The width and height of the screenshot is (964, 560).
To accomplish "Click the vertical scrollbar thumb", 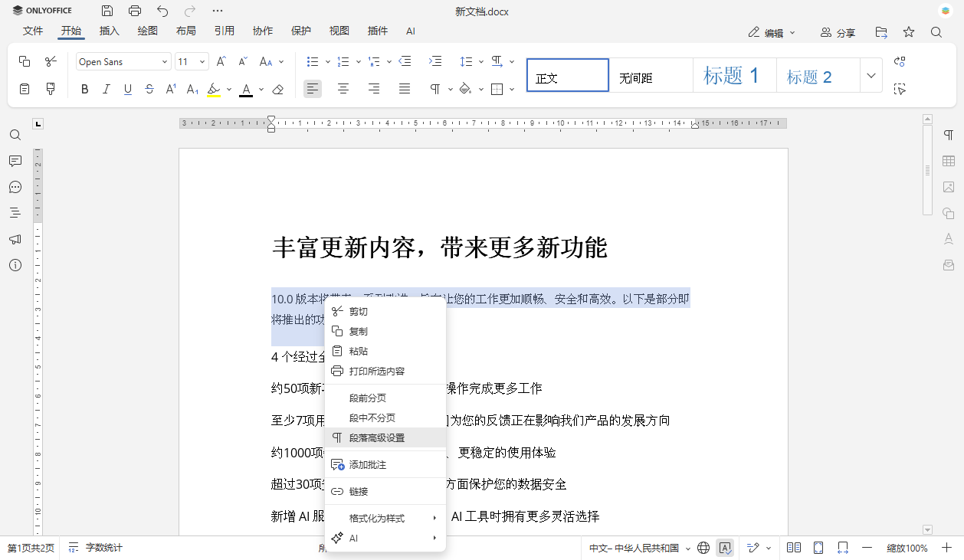I will tap(928, 170).
